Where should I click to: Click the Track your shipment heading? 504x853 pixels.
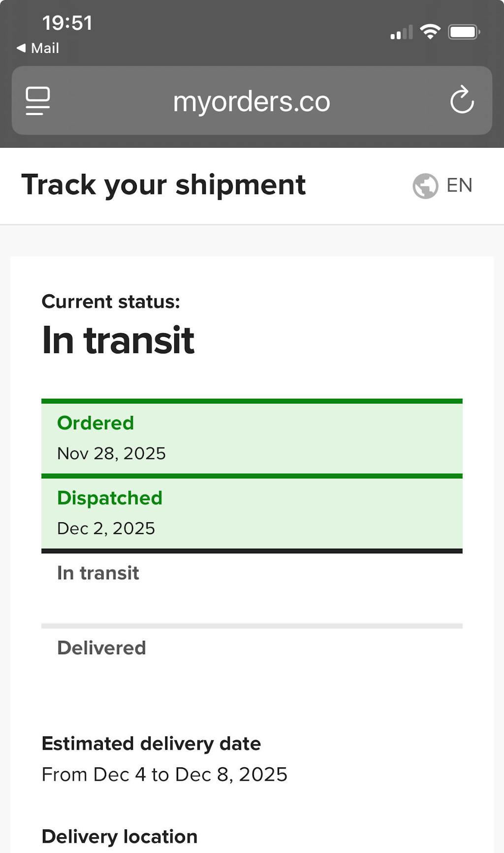(x=163, y=185)
